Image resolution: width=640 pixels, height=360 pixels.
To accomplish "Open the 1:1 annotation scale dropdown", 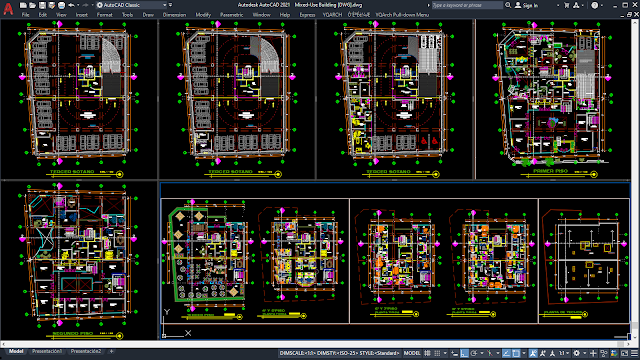I will (x=563, y=353).
